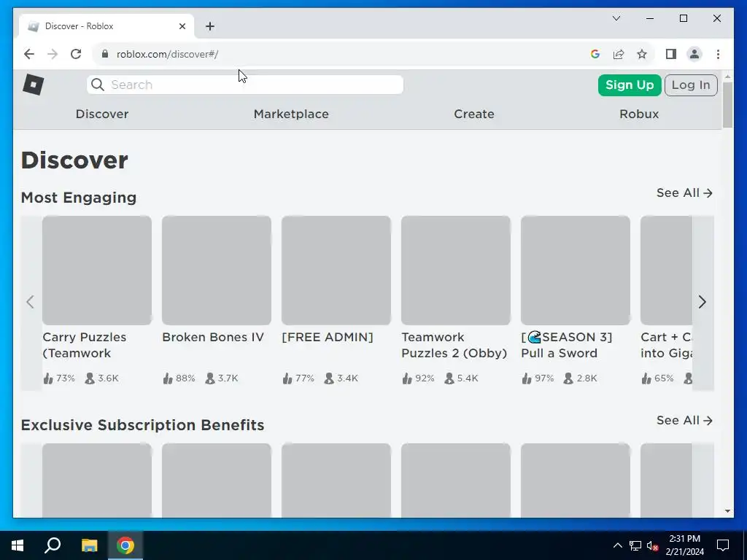Click the network icon in the system tray
Screen dimensions: 747x560
[635, 545]
